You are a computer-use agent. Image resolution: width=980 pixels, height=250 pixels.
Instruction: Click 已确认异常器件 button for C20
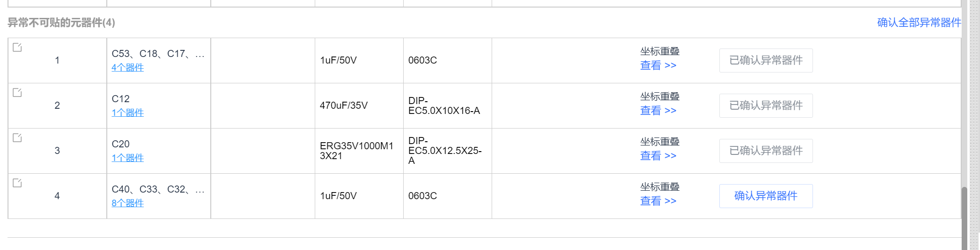tap(765, 151)
